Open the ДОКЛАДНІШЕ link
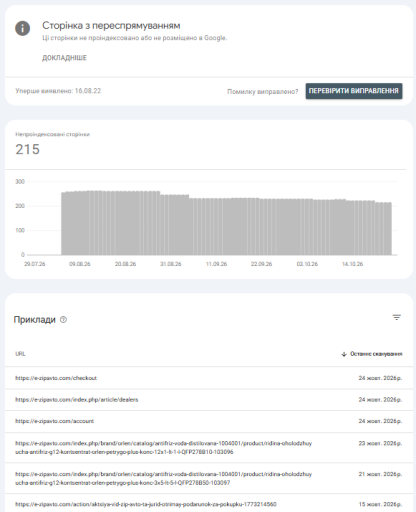 [x=64, y=58]
